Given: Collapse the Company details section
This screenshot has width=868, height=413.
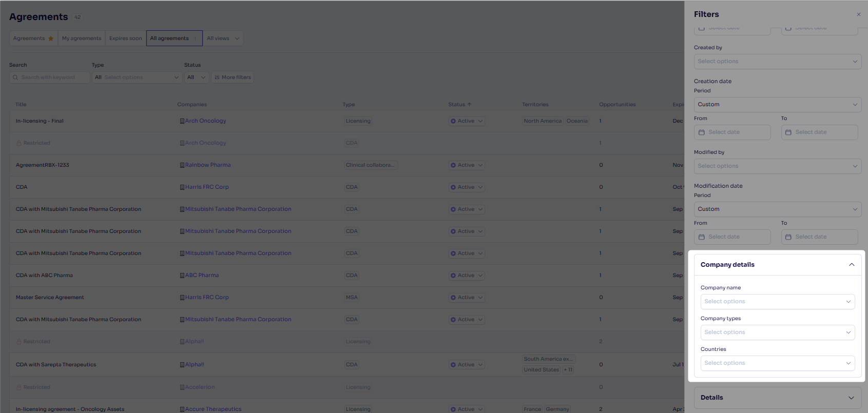Looking at the screenshot, I should [x=852, y=265].
